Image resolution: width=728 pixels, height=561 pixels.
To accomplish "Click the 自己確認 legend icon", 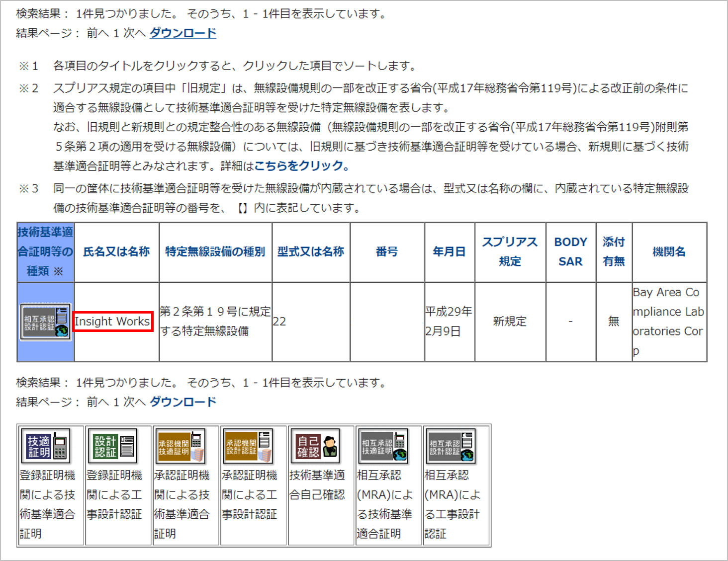I will 316,446.
